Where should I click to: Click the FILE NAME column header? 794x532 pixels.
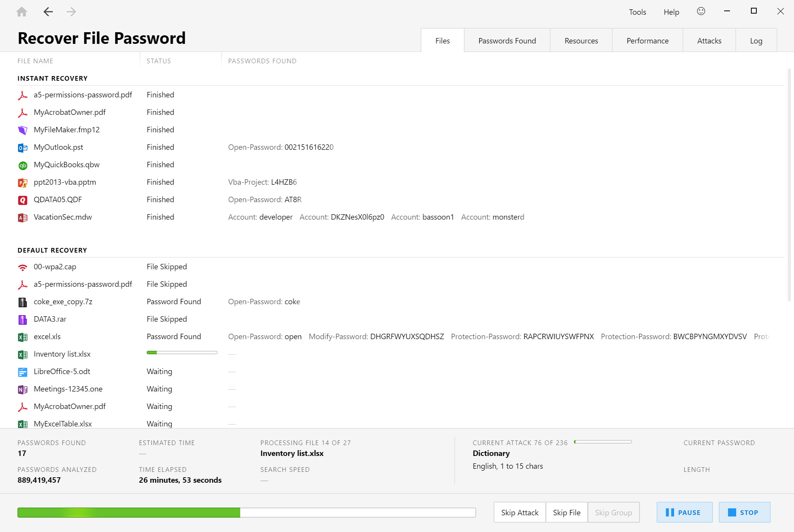[x=35, y=61]
